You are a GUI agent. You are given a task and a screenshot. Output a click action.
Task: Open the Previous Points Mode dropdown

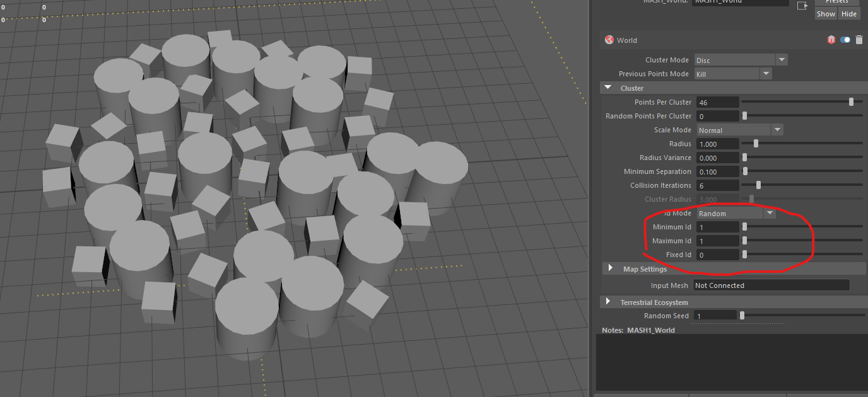[x=766, y=73]
